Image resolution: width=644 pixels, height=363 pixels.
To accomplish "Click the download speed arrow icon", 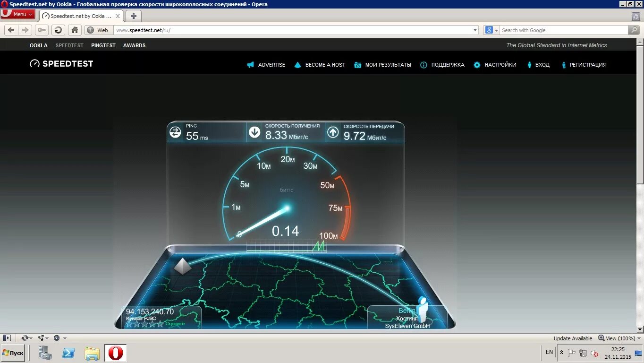I will click(x=254, y=132).
